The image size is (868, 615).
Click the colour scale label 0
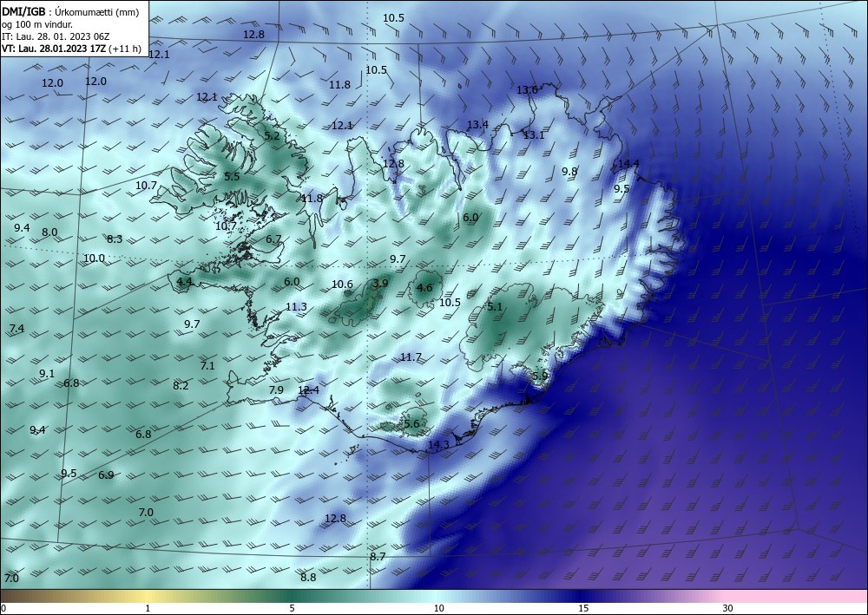3,609
